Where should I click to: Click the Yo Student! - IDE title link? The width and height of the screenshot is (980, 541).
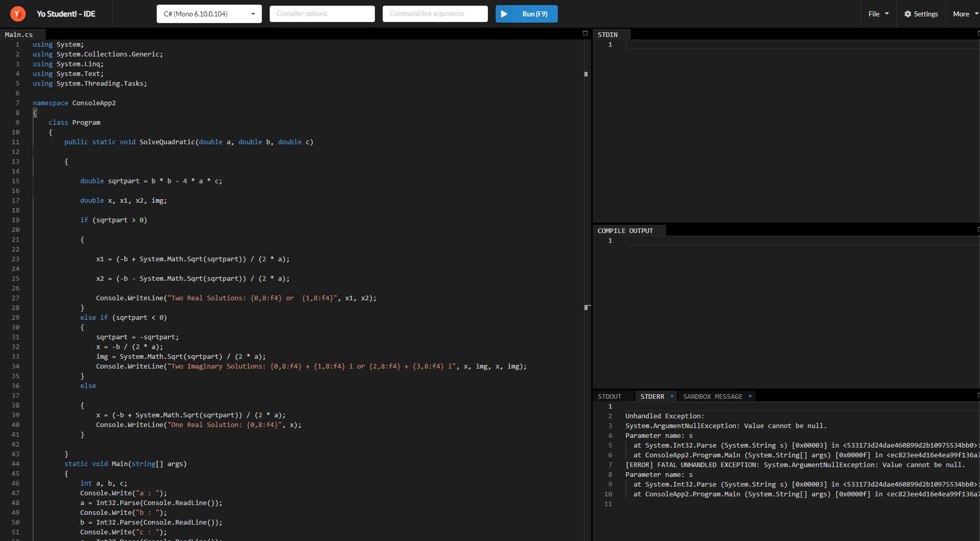tap(66, 14)
